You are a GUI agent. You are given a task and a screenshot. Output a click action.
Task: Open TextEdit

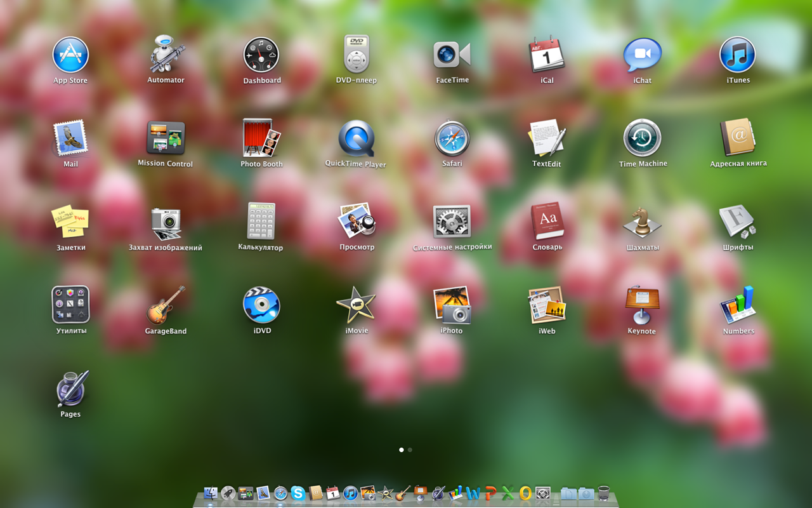547,138
